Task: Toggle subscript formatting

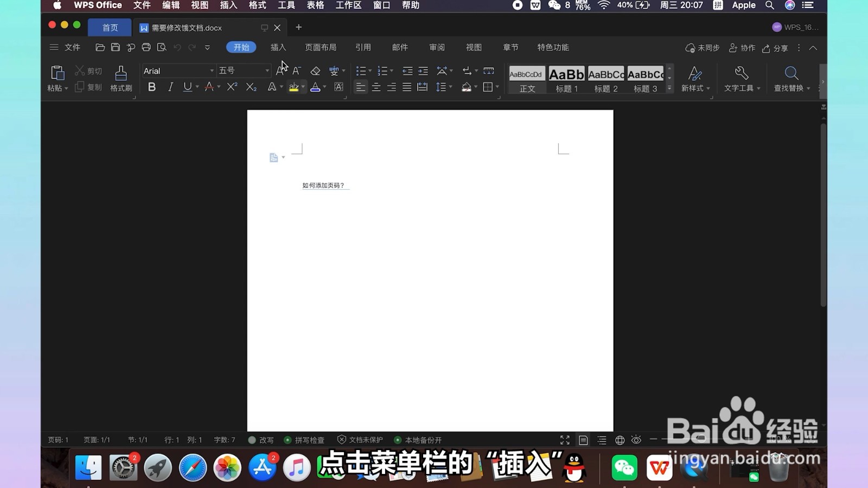Action: (251, 87)
